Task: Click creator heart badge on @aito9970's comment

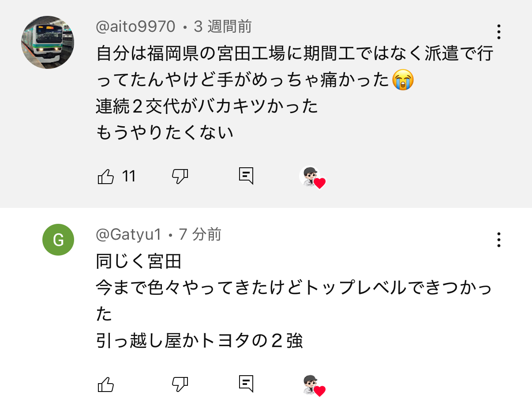Action: pos(312,177)
